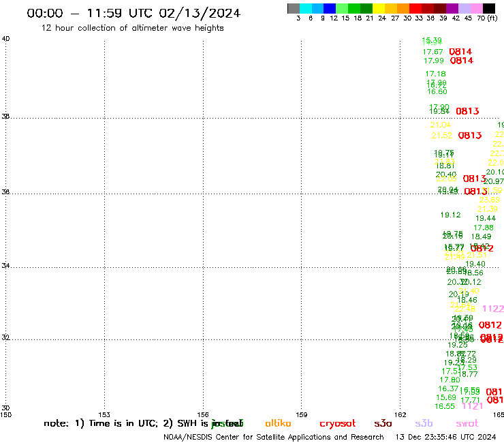The width and height of the screenshot is (504, 443).
Task: Click the latitude axis label '38'
Action: pyautogui.click(x=5, y=117)
